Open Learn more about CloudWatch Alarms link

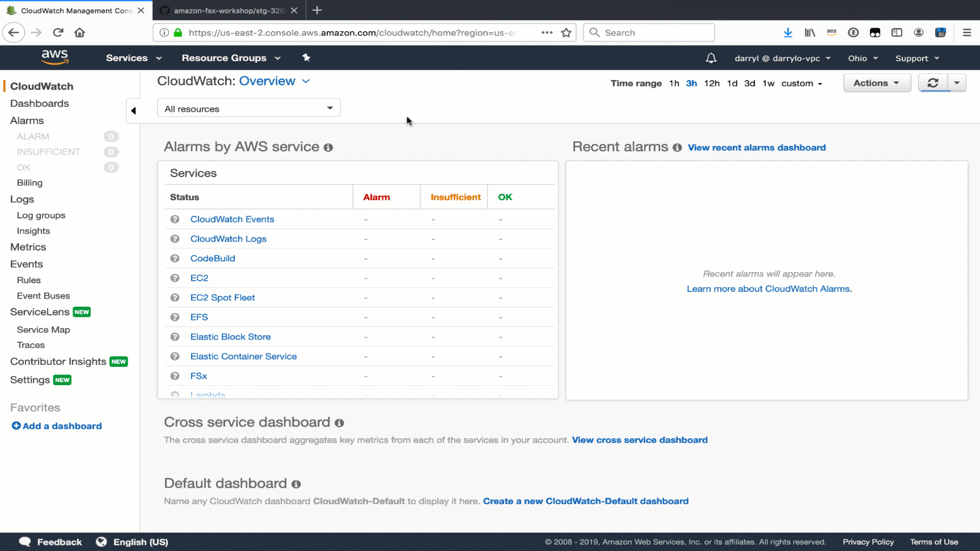click(x=769, y=289)
